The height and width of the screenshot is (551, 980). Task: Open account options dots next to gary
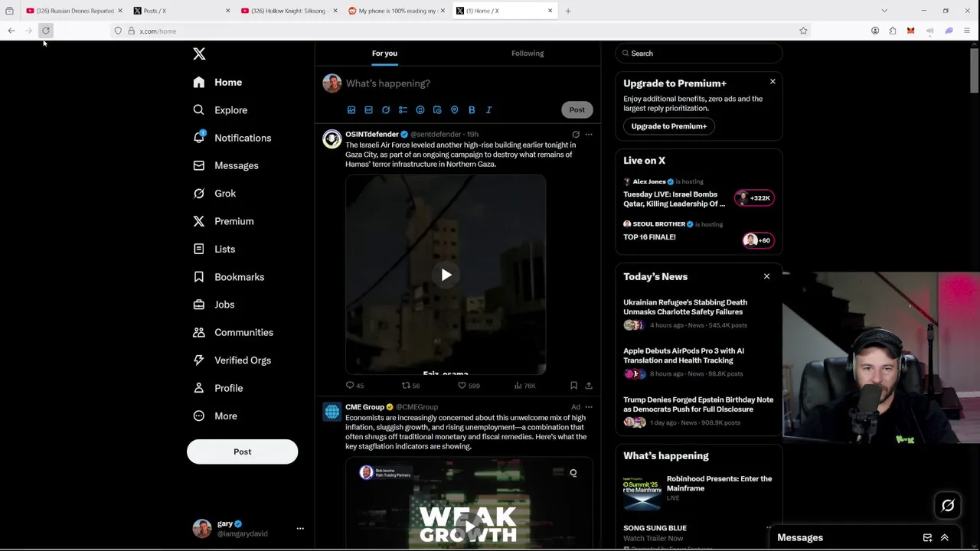pyautogui.click(x=300, y=529)
